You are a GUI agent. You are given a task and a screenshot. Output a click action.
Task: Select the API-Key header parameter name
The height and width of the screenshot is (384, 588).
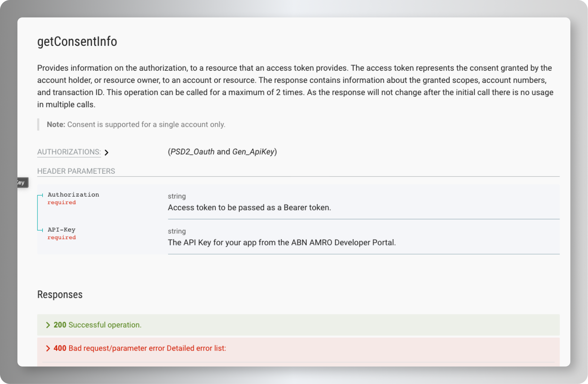pos(61,230)
